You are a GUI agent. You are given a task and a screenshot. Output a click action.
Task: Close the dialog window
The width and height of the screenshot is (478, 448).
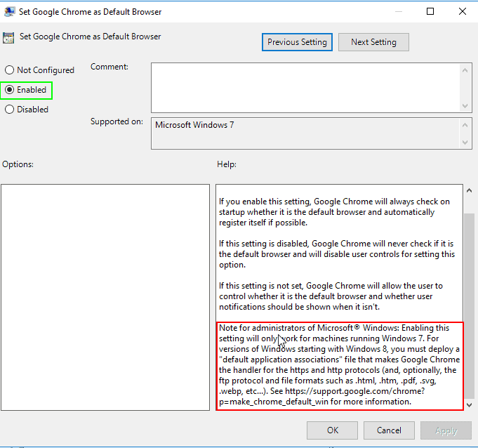(462, 12)
